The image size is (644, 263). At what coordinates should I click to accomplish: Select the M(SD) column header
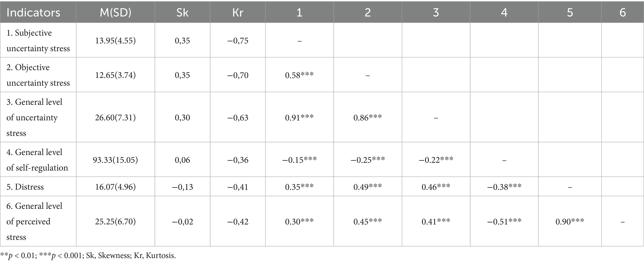[x=116, y=12]
